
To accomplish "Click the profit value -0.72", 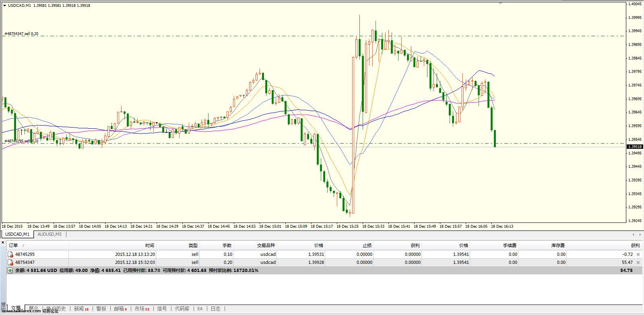I will coord(627,254).
